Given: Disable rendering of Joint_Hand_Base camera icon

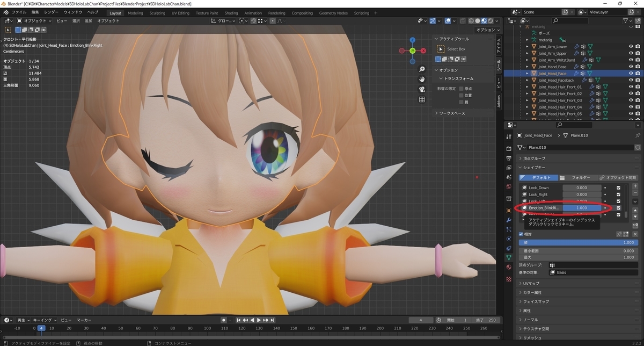Looking at the screenshot, I should [x=638, y=67].
